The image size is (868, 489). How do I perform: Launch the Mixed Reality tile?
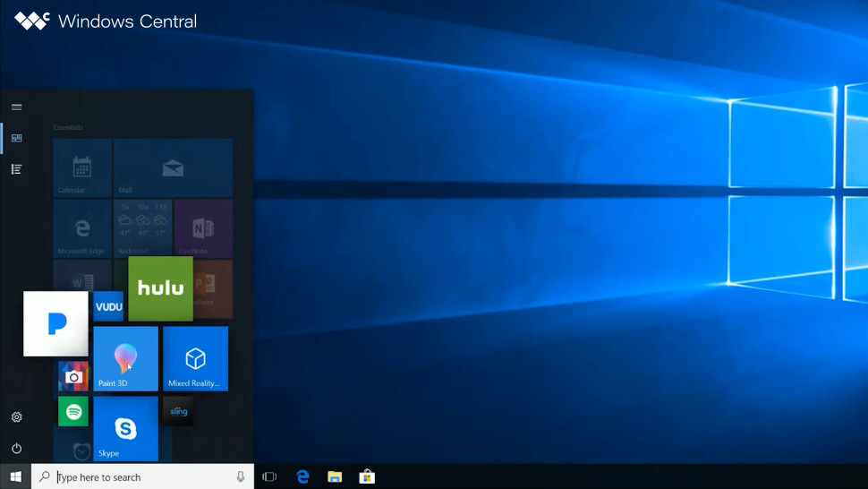click(x=195, y=359)
